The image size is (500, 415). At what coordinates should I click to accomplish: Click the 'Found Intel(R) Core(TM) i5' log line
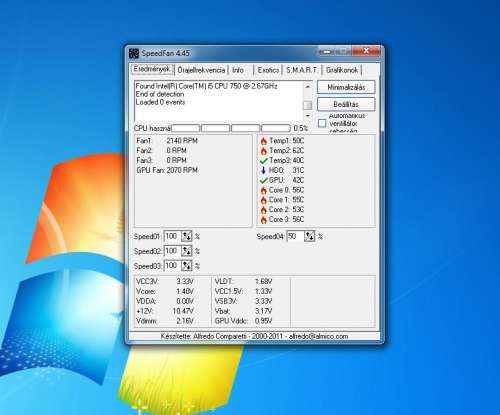click(x=206, y=86)
